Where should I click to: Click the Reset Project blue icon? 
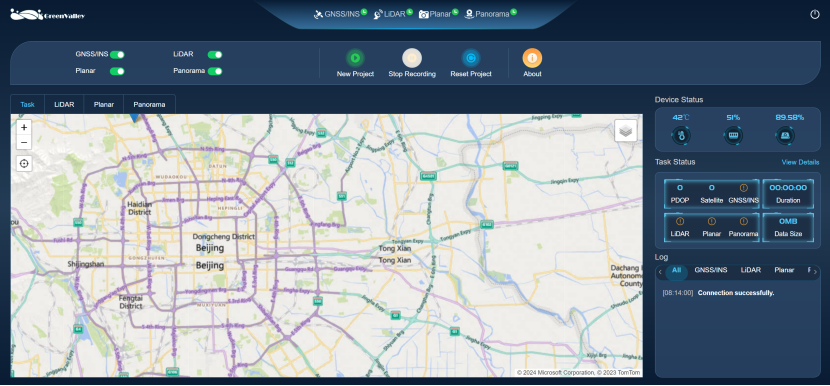coord(471,58)
